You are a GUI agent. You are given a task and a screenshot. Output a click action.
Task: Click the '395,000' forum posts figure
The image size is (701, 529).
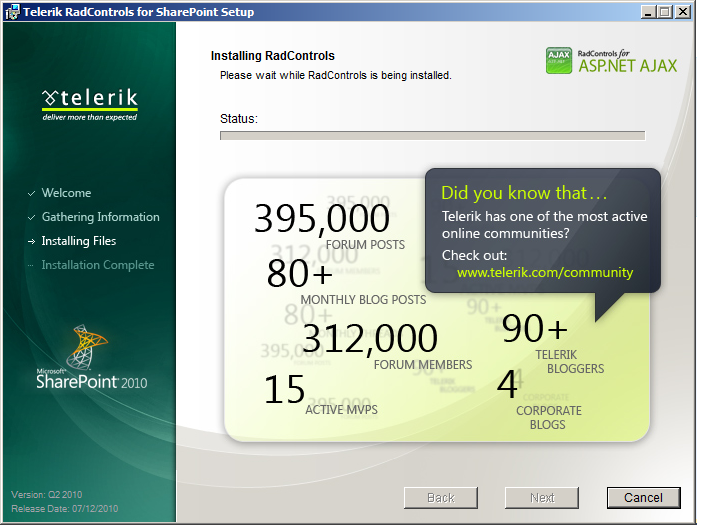[x=322, y=219]
